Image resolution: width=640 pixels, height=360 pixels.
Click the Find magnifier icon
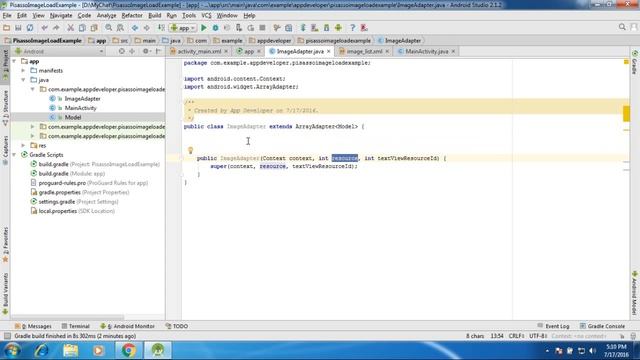pyautogui.click(x=109, y=28)
